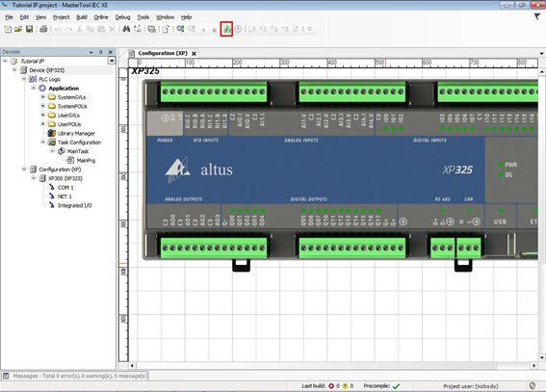Open Replace via the icon next to binoculars
The height and width of the screenshot is (392, 546).
(x=138, y=29)
